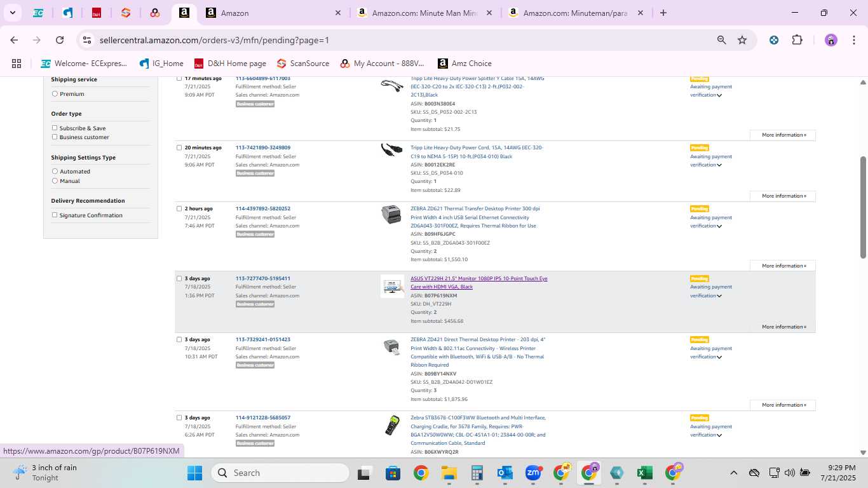Open D&H Home page bookmark
The image size is (868, 488).
230,64
